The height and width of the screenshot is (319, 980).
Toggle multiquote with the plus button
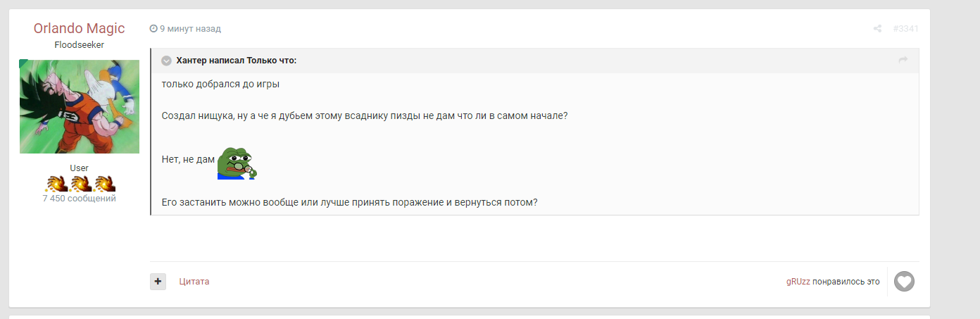[158, 282]
